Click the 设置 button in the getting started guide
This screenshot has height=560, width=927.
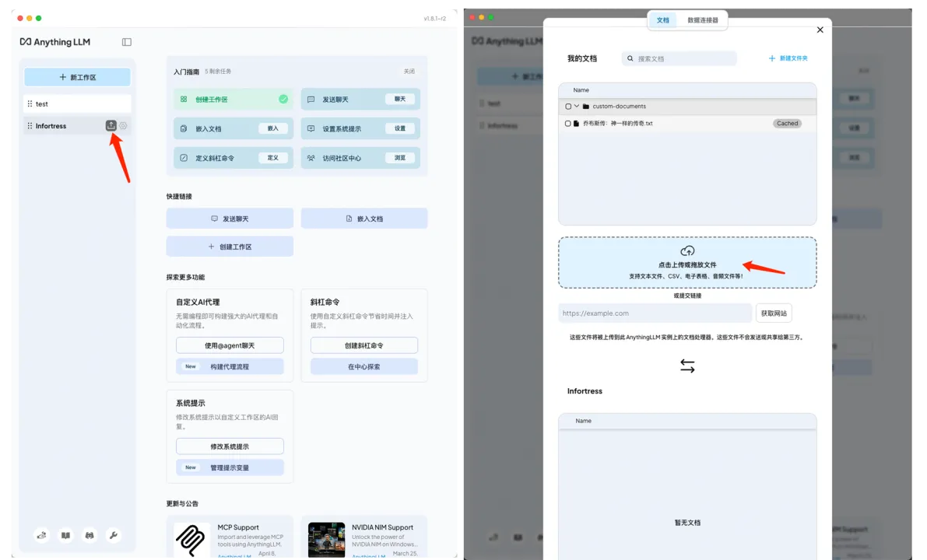pyautogui.click(x=400, y=128)
